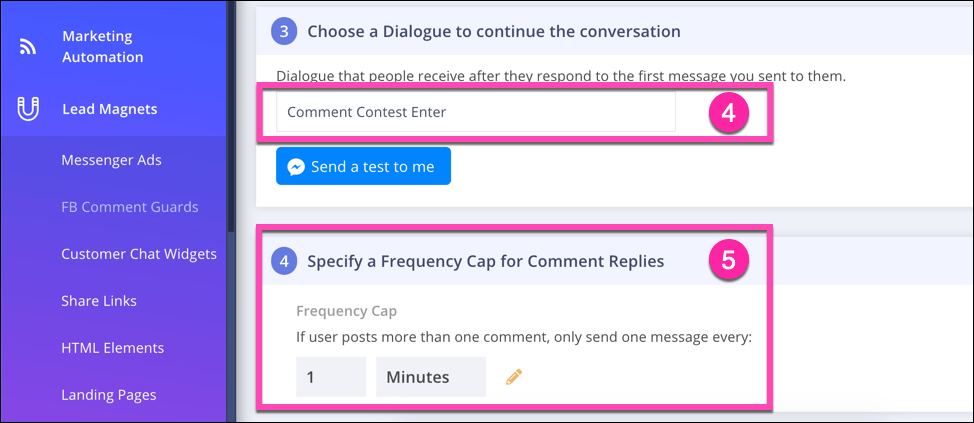Click the Send a test to me button
Image resolution: width=974 pixels, height=423 pixels.
point(363,166)
